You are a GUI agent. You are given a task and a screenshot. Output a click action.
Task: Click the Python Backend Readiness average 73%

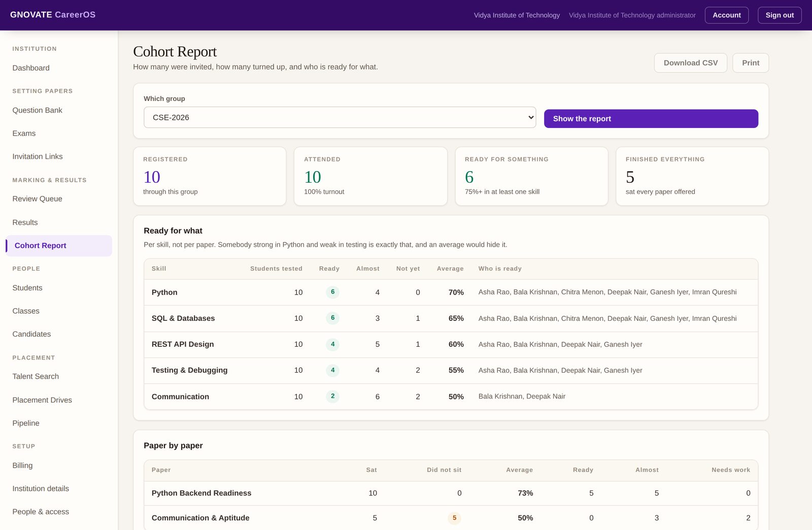click(x=525, y=493)
